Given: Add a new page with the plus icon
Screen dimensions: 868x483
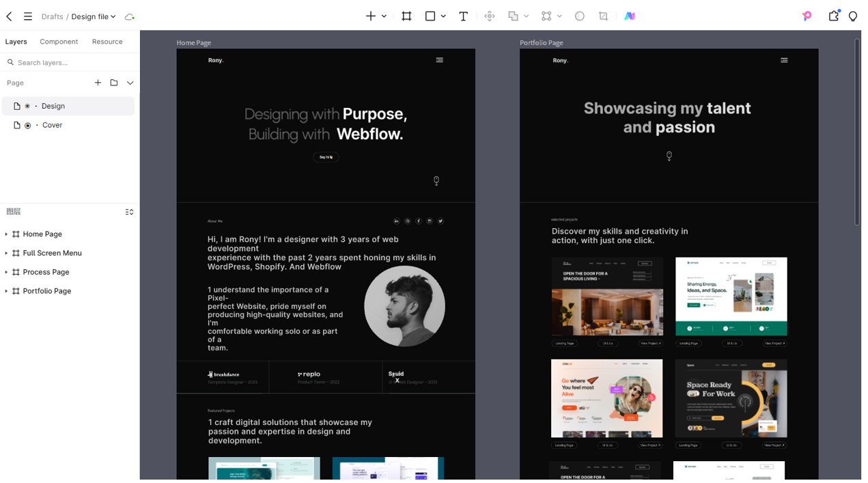Looking at the screenshot, I should pos(98,83).
